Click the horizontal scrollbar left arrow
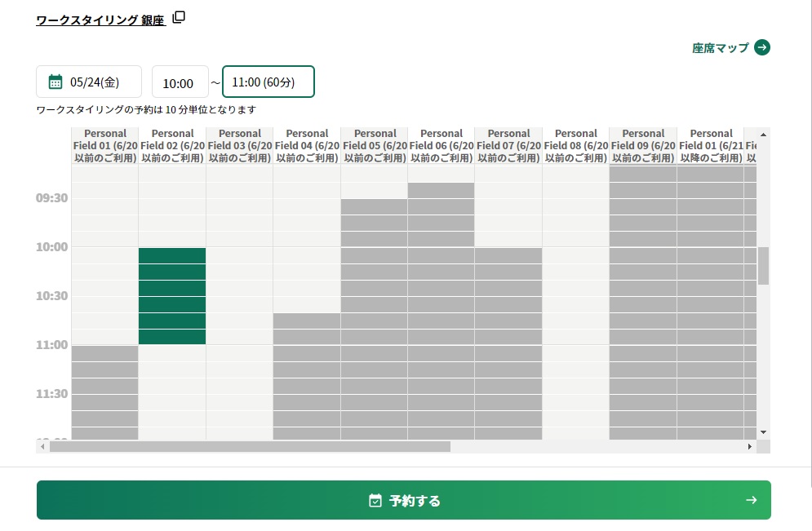812x531 pixels. [x=42, y=447]
